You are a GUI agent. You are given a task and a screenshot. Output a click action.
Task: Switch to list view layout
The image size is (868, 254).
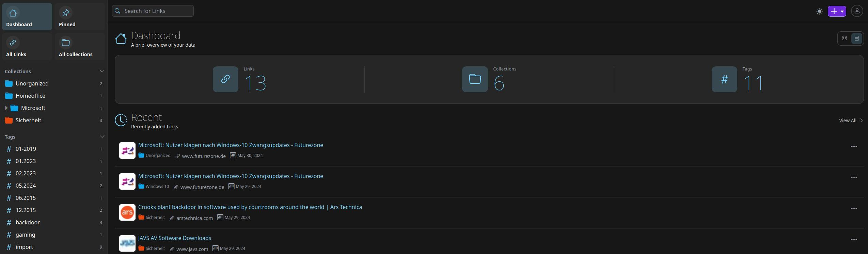pos(857,38)
